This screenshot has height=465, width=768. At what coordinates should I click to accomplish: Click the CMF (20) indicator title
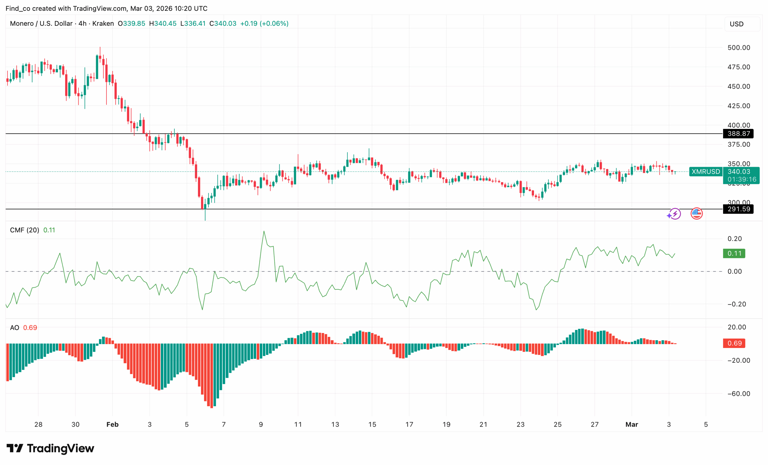coord(24,230)
